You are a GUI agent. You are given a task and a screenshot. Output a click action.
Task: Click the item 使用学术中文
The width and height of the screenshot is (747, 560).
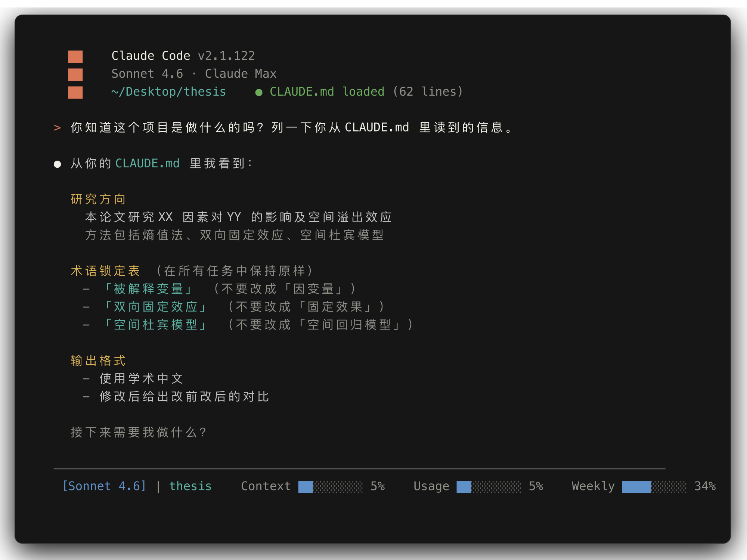coord(141,378)
